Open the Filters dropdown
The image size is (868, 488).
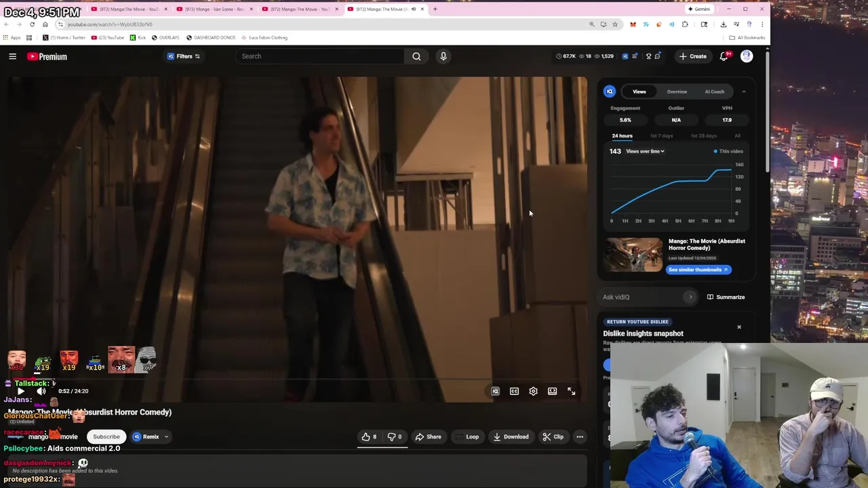(184, 56)
